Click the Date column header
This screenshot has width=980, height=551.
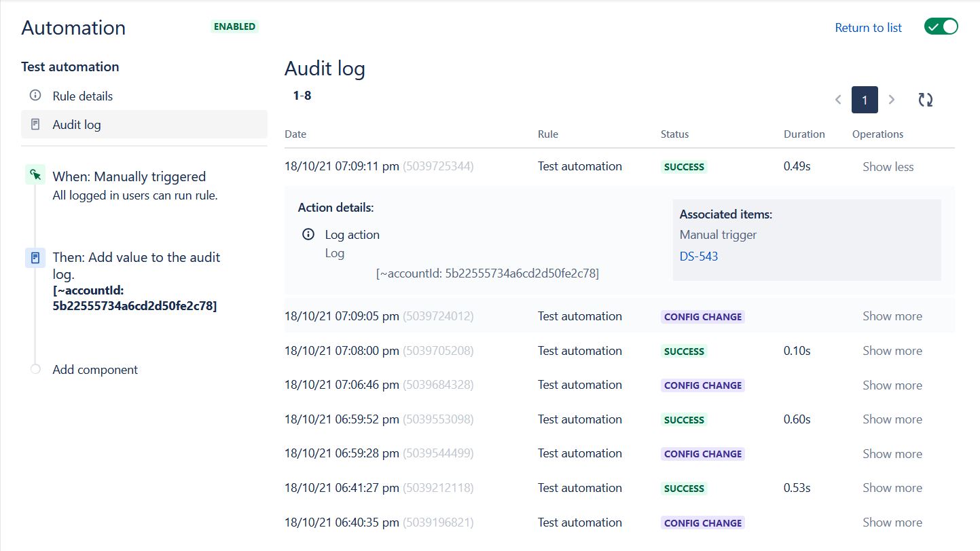[295, 134]
